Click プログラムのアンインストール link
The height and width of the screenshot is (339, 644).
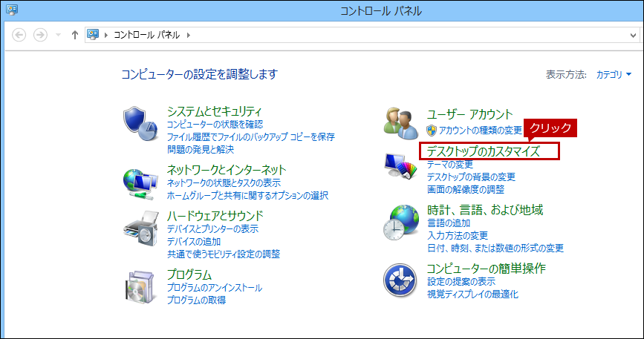(x=215, y=288)
